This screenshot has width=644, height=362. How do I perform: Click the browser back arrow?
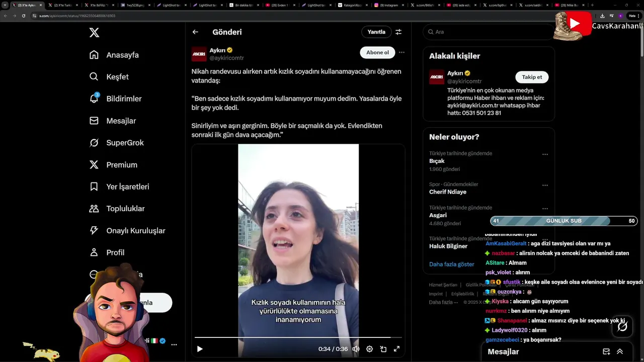pyautogui.click(x=6, y=16)
